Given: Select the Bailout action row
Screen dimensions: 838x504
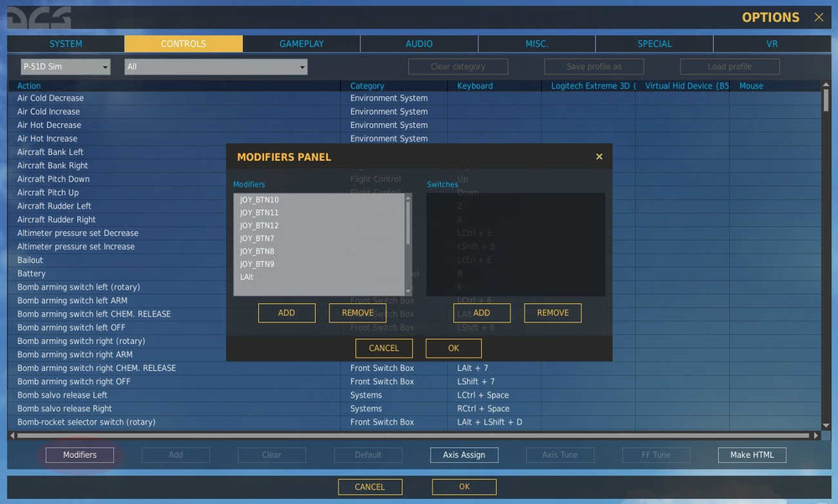Looking at the screenshot, I should coord(117,260).
